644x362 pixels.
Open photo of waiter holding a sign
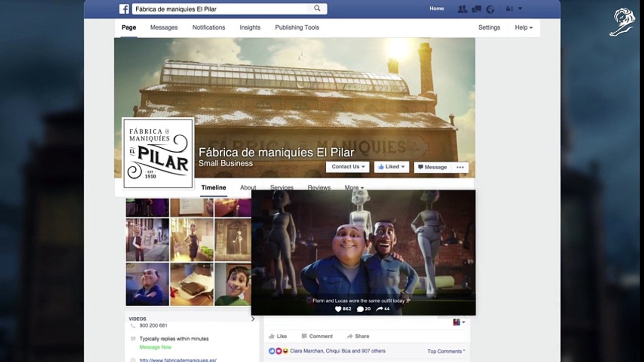(147, 240)
